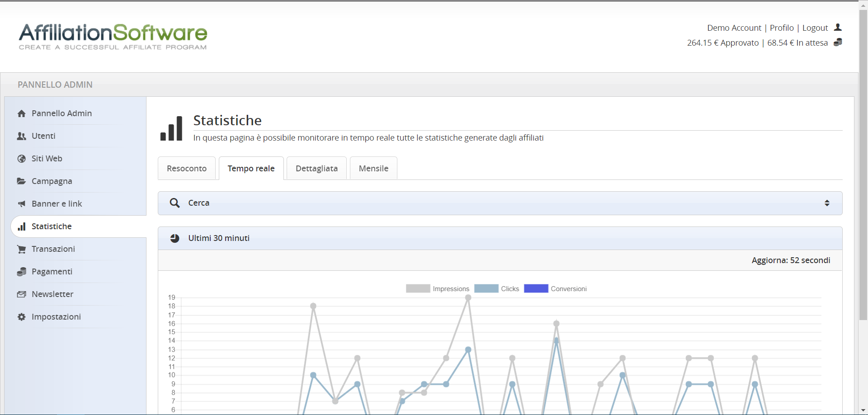The height and width of the screenshot is (415, 868).
Task: Select the Transazioni sidebar item
Action: pyautogui.click(x=53, y=249)
